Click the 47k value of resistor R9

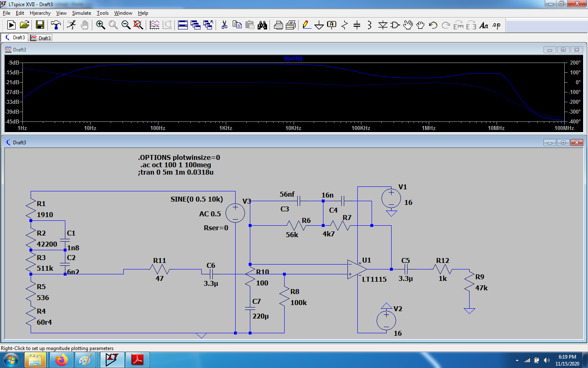tap(481, 288)
